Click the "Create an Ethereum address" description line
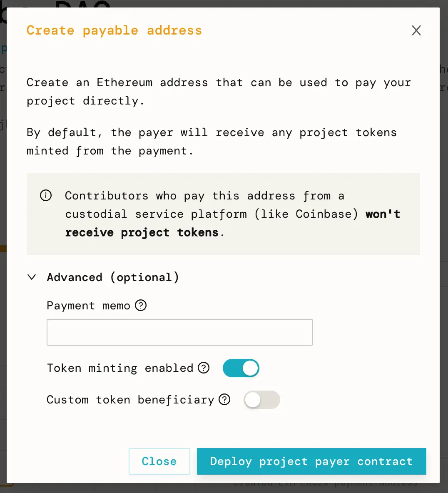448x493 pixels. [219, 82]
